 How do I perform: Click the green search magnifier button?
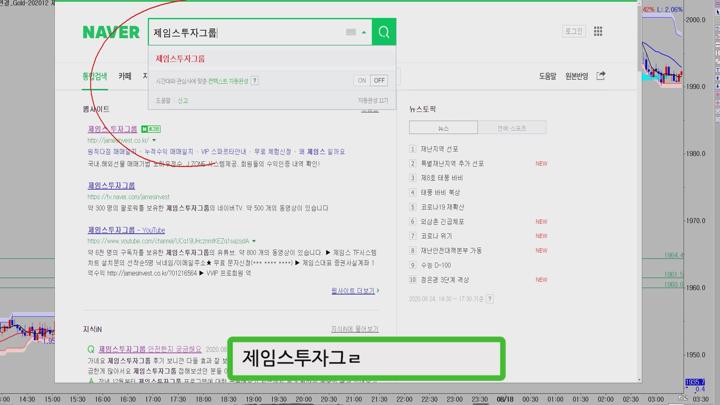[x=384, y=32]
